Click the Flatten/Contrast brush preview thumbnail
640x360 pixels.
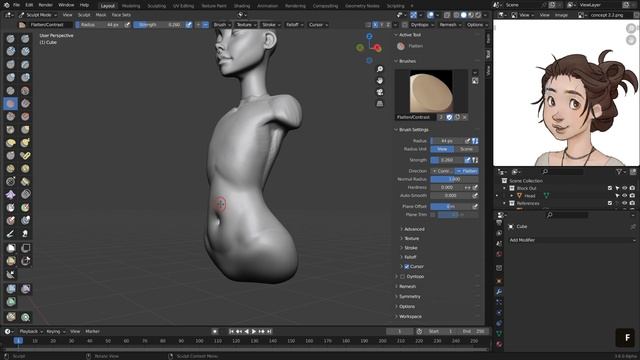(x=431, y=91)
